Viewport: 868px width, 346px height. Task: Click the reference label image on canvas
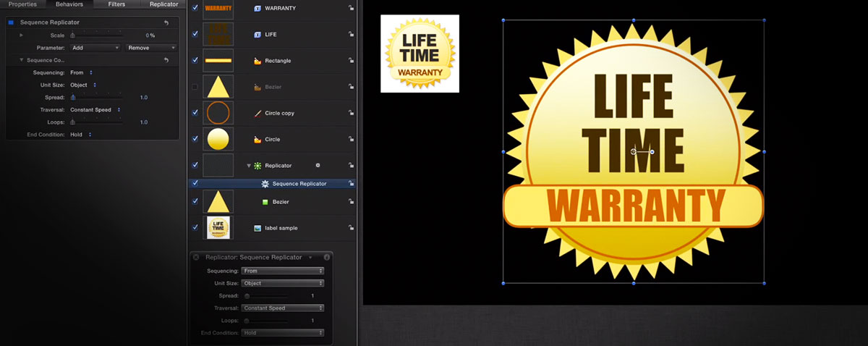420,54
